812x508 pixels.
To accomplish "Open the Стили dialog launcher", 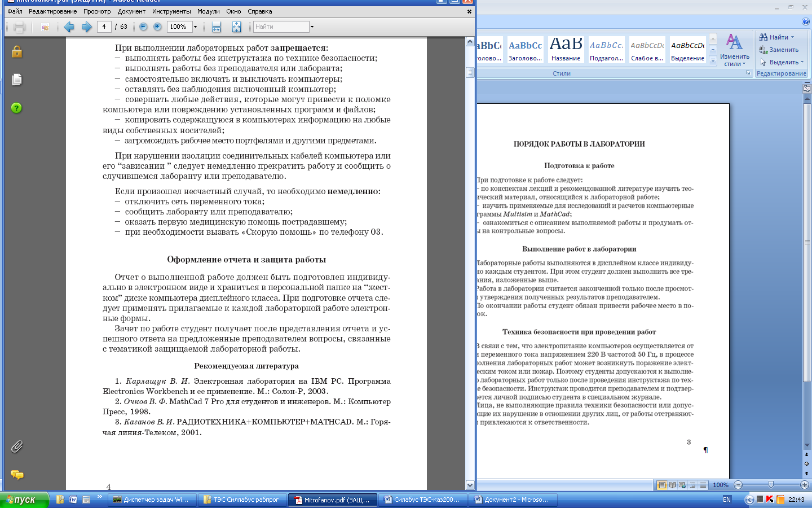I will point(748,73).
